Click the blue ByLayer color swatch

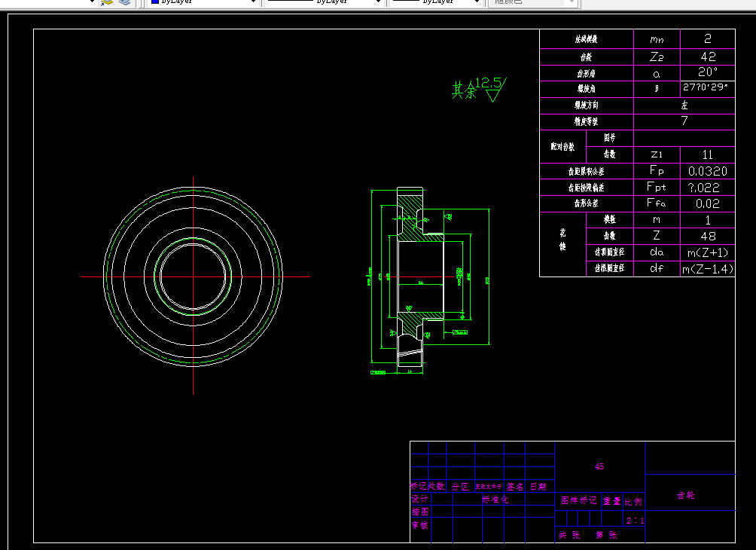click(x=155, y=2)
